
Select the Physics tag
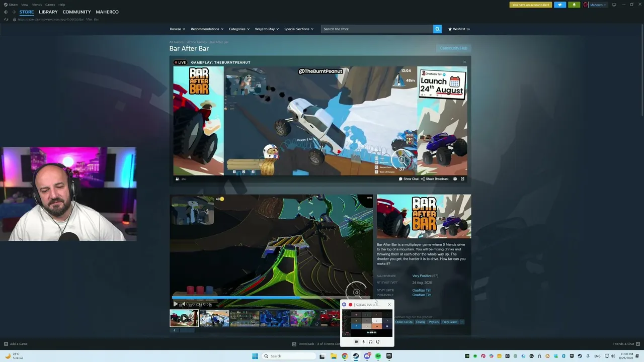coord(434,322)
